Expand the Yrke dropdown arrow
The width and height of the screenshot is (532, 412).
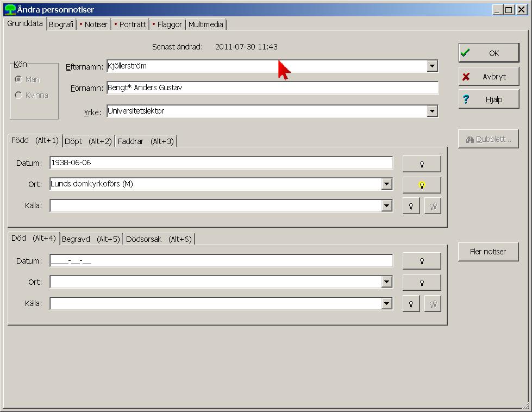pos(432,111)
